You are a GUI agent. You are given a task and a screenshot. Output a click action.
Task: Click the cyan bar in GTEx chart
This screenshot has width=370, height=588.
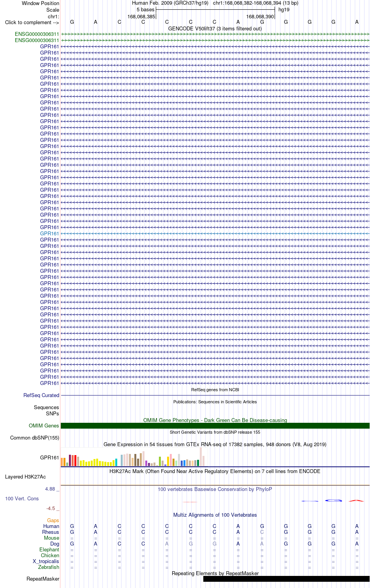116,462
